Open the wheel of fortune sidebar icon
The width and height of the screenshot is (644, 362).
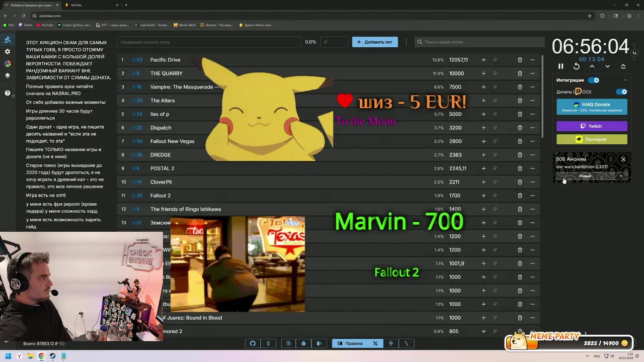click(x=8, y=64)
